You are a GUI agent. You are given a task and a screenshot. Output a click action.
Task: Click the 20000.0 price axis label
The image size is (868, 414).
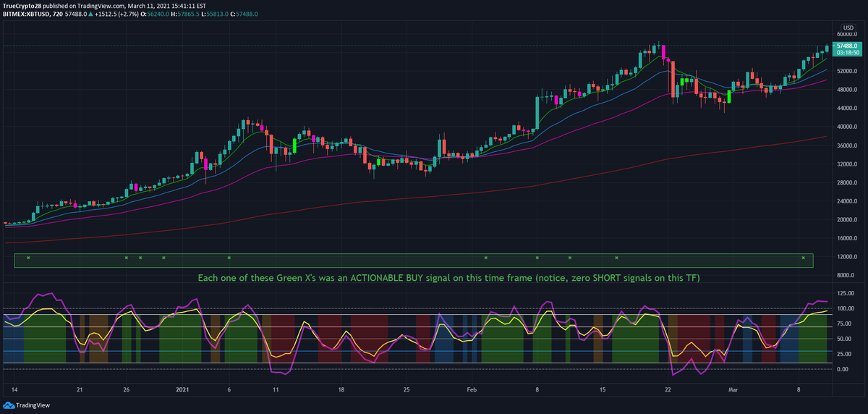tap(847, 219)
